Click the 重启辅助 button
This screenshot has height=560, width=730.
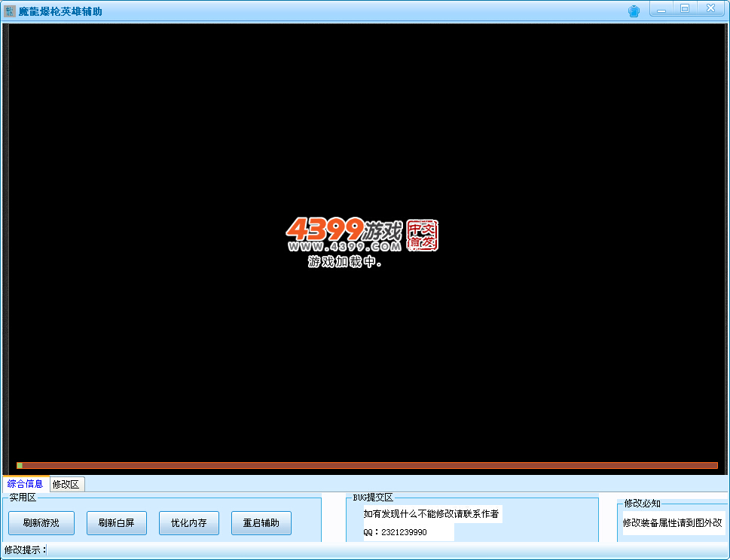[x=261, y=523]
